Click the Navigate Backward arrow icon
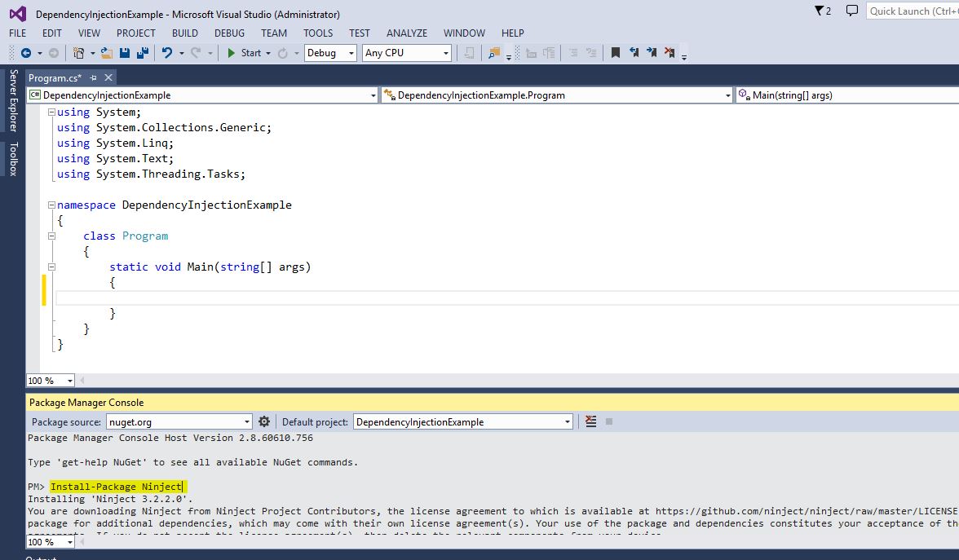 click(x=27, y=53)
